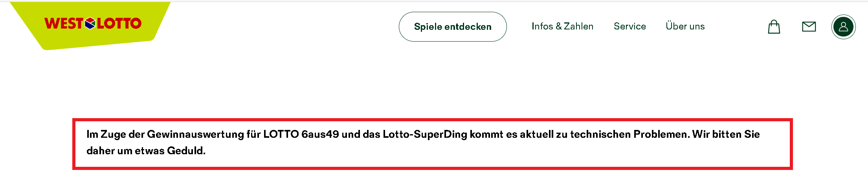The width and height of the screenshot is (868, 188).
Task: Click the word Gewinnauswertung in the notice
Action: [195, 134]
